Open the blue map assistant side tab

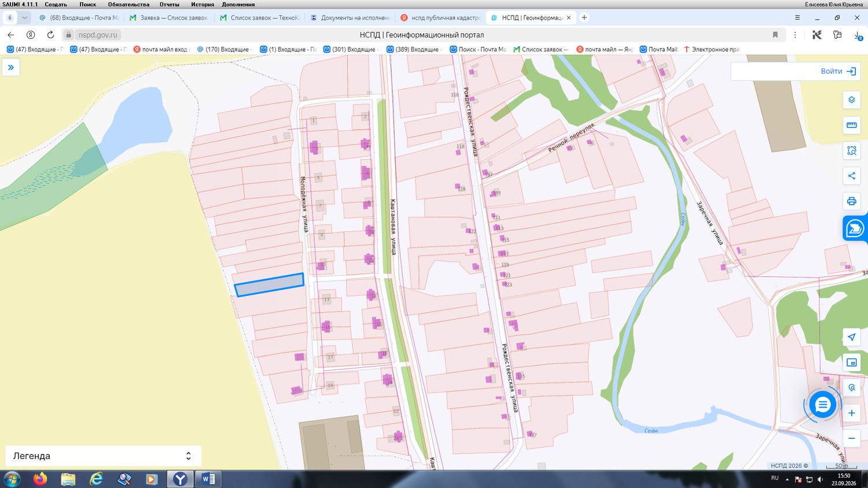click(855, 228)
